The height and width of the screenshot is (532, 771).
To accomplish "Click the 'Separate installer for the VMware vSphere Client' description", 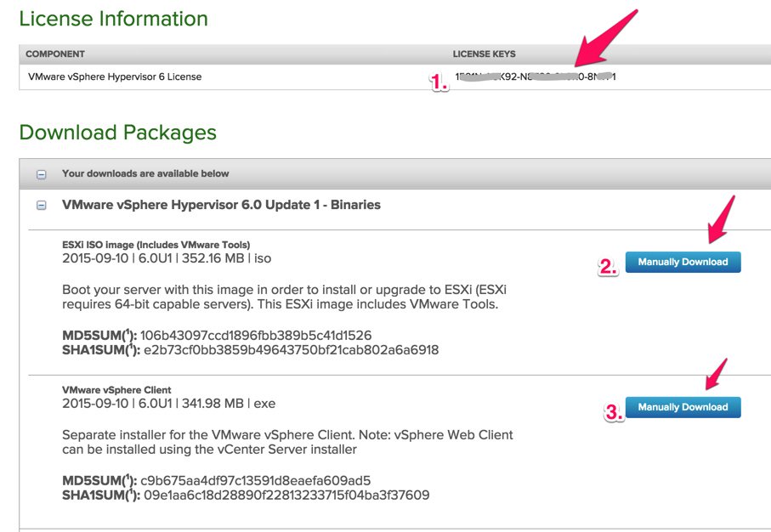I will 287,442.
